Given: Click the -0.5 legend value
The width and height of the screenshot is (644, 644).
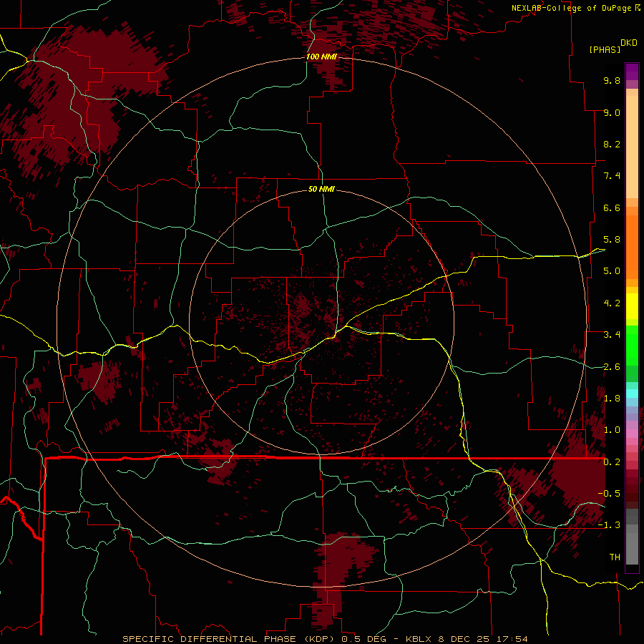Looking at the screenshot, I should (609, 494).
